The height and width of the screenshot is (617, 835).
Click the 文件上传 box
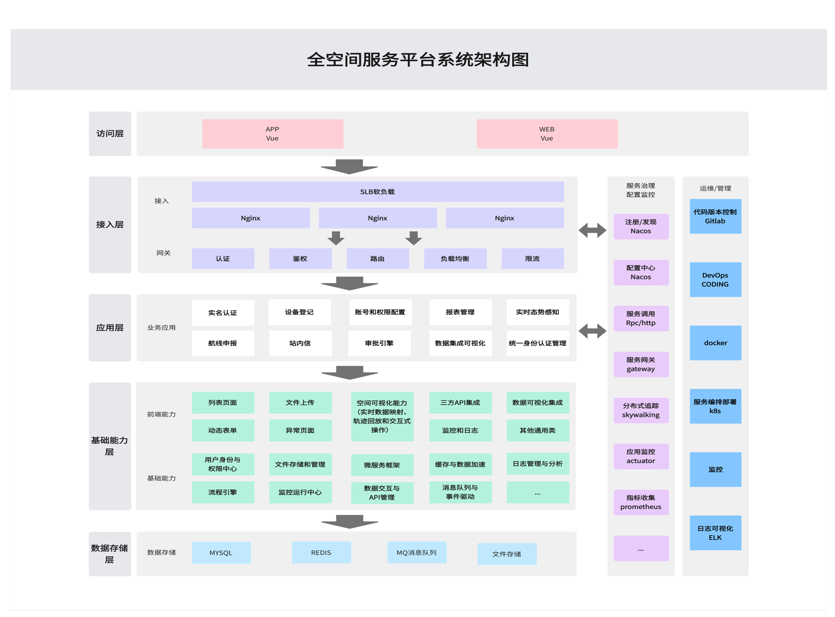coord(300,402)
